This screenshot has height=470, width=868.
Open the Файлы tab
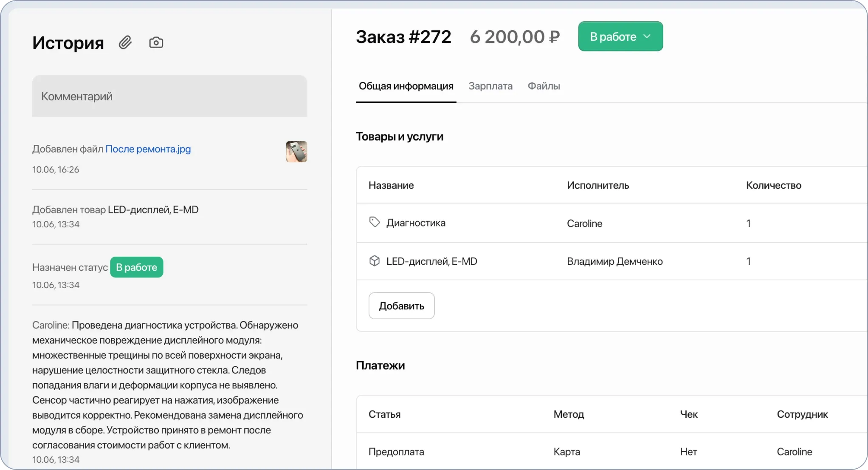(x=544, y=86)
